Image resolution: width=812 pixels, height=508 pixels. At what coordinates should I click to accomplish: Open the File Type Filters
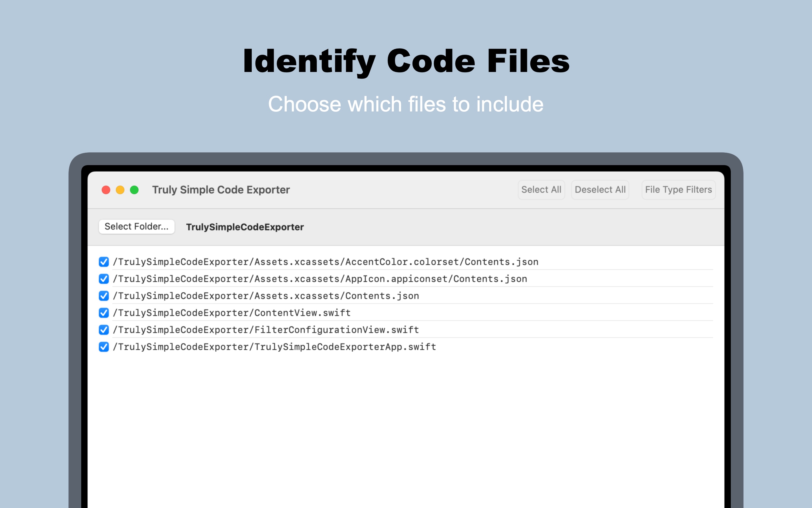pos(678,190)
